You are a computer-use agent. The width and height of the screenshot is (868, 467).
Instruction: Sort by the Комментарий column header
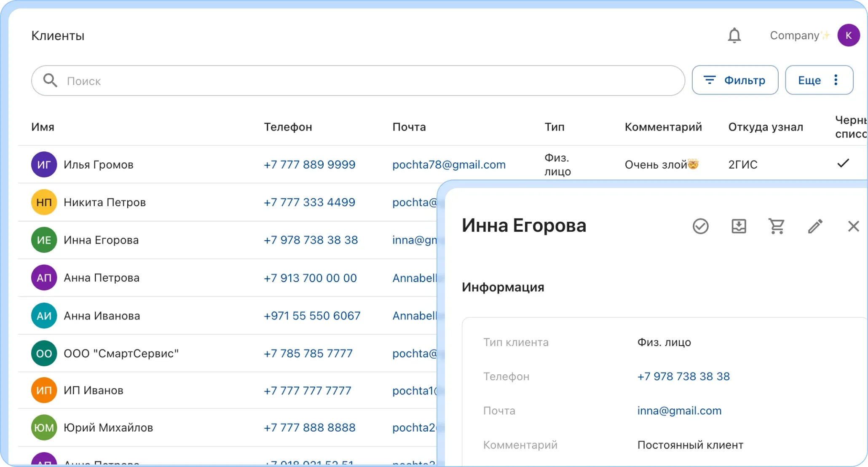663,127
